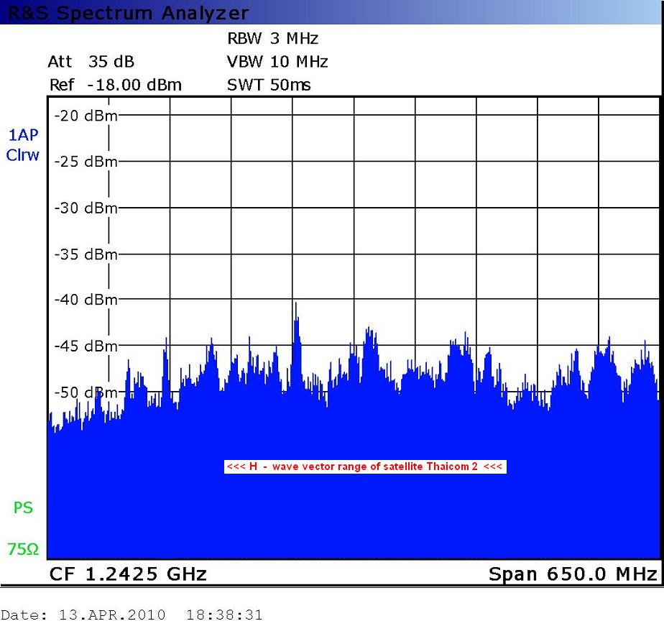Image resolution: width=664 pixels, height=644 pixels.
Task: Select the Att 35 dB attenuation readout
Action: (91, 62)
